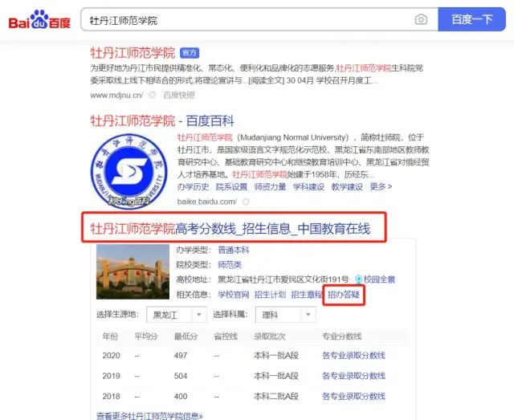Click the 2020 lowest score 497

pyautogui.click(x=181, y=356)
